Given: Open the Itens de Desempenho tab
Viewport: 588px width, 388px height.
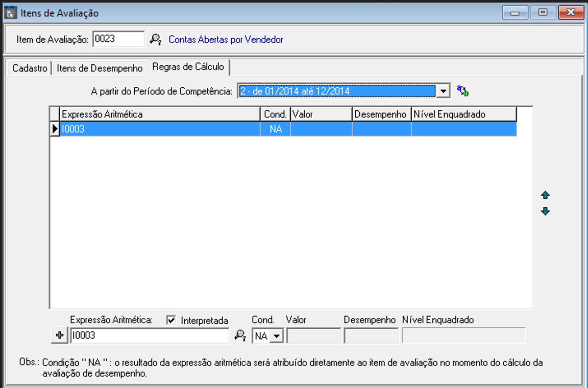Looking at the screenshot, I should 100,68.
